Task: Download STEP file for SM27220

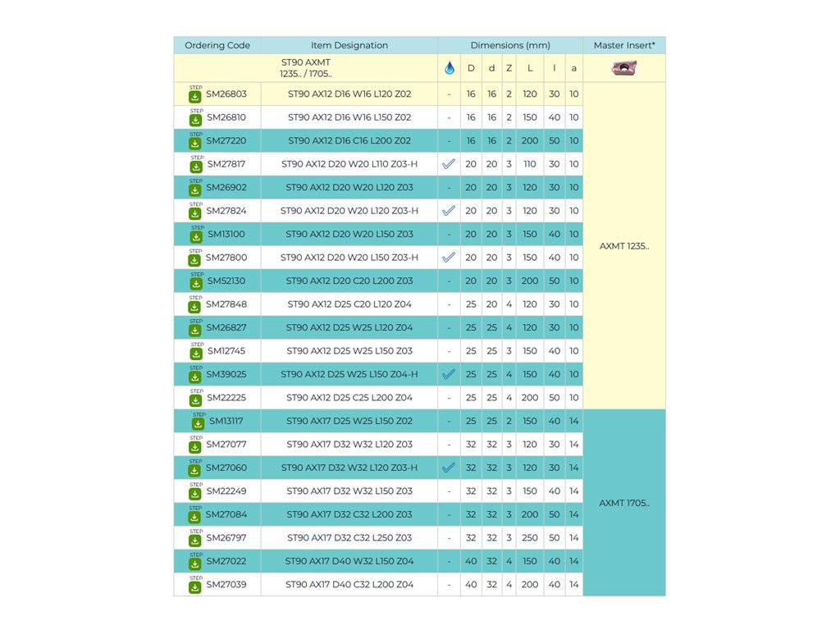Action: tap(195, 142)
